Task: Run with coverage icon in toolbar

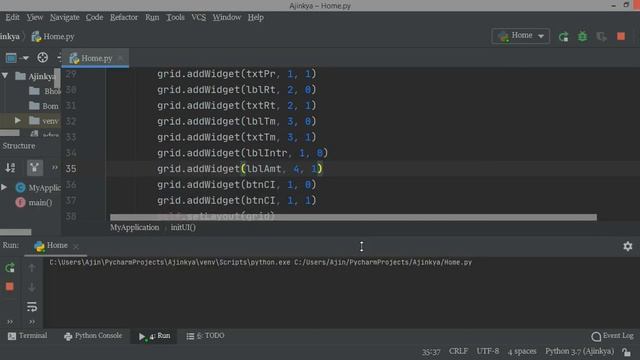Action: (x=602, y=37)
